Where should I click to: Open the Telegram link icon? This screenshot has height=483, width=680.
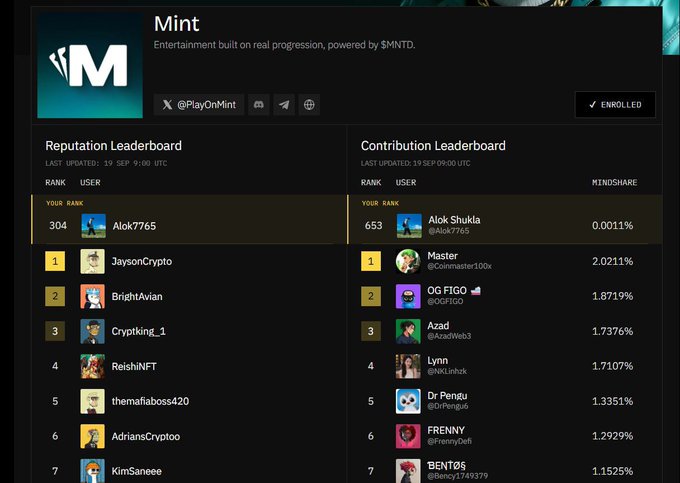click(284, 104)
